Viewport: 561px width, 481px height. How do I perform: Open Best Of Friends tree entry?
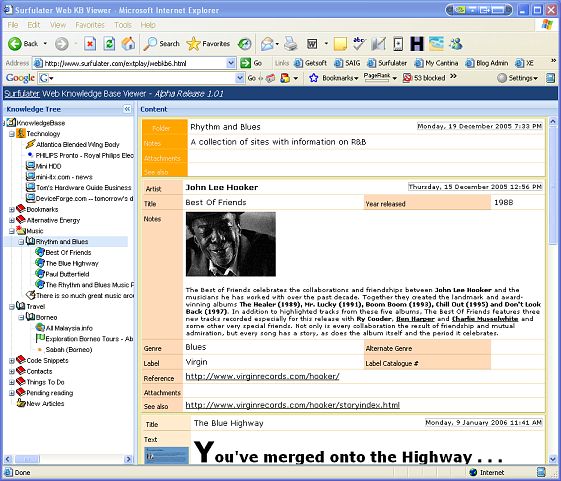pyautogui.click(x=68, y=253)
